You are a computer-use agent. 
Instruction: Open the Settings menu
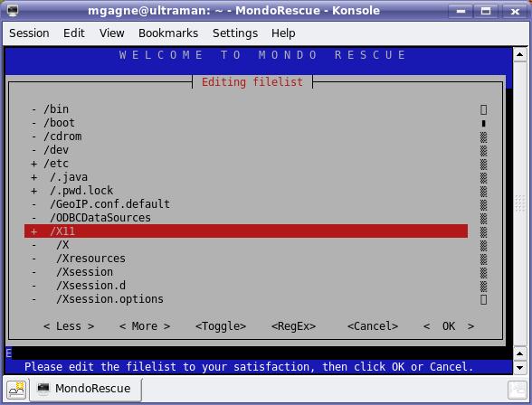tap(235, 33)
